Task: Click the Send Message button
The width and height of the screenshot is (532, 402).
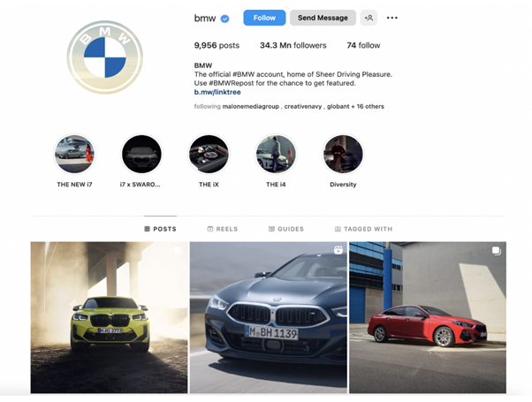Action: (x=323, y=18)
